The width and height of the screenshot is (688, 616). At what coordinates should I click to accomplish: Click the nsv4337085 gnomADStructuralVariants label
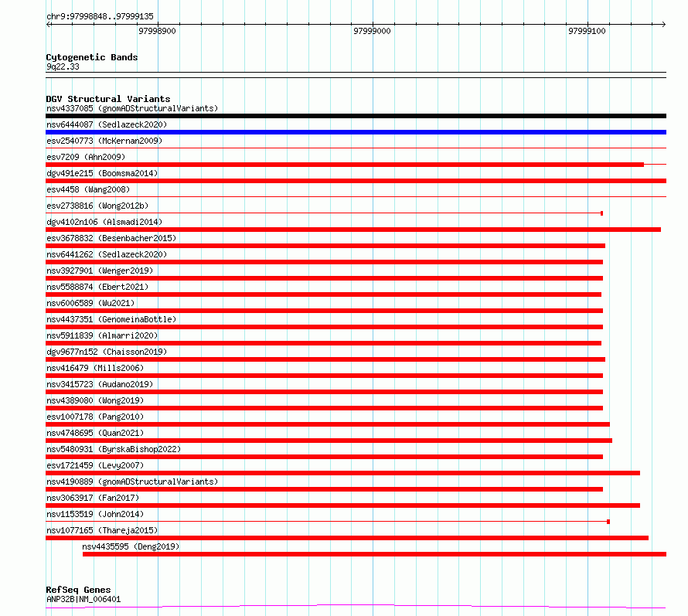(132, 108)
